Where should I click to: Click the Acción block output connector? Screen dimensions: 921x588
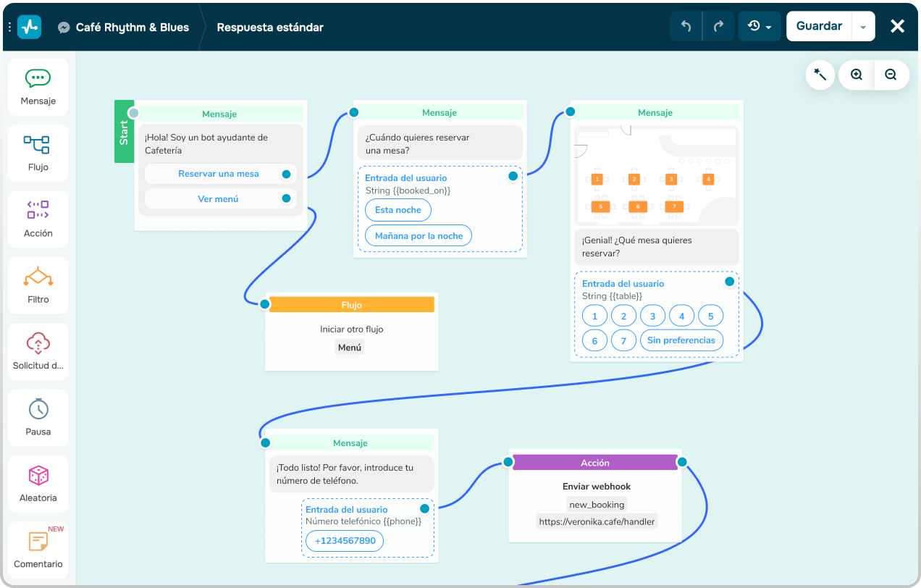(x=682, y=462)
